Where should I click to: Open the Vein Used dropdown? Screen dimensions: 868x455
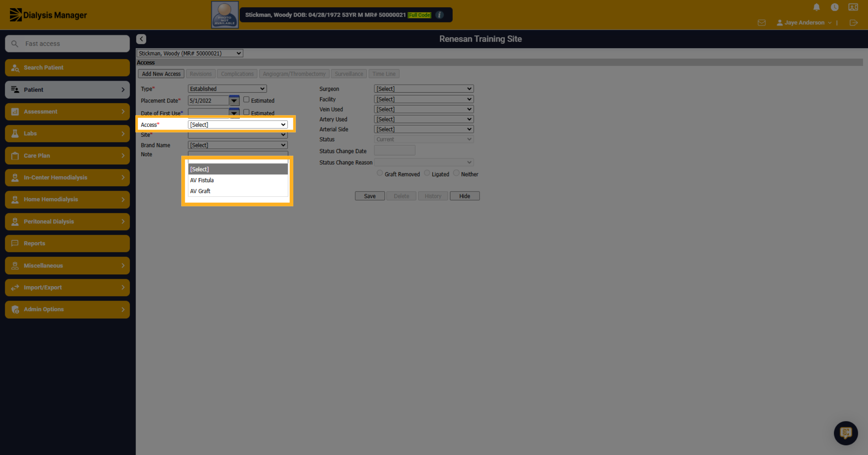point(424,109)
